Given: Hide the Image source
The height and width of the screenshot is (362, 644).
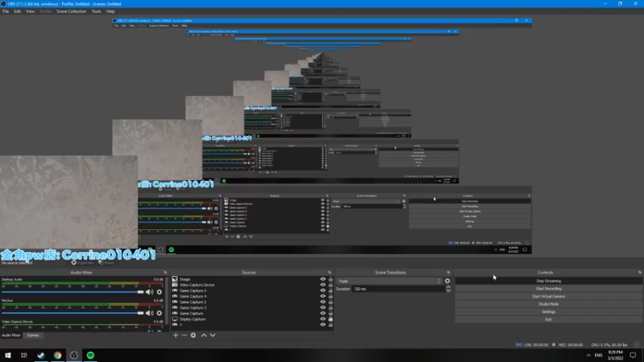Looking at the screenshot, I should click(323, 279).
